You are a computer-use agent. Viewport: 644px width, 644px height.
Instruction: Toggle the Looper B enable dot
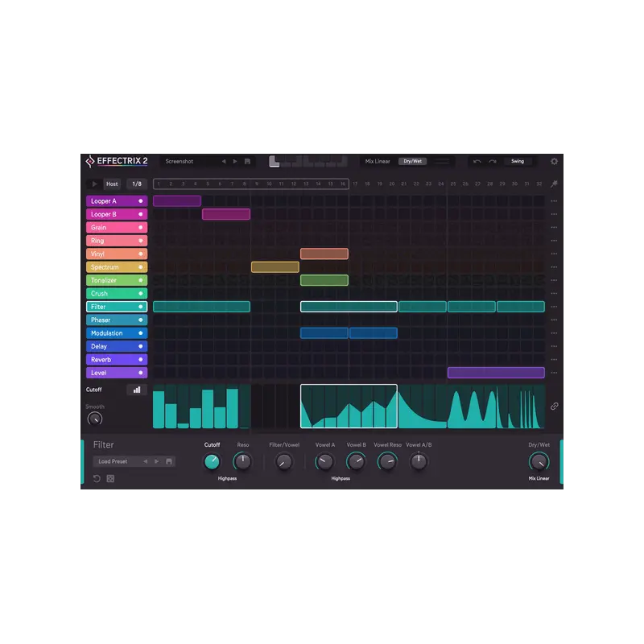click(x=140, y=214)
